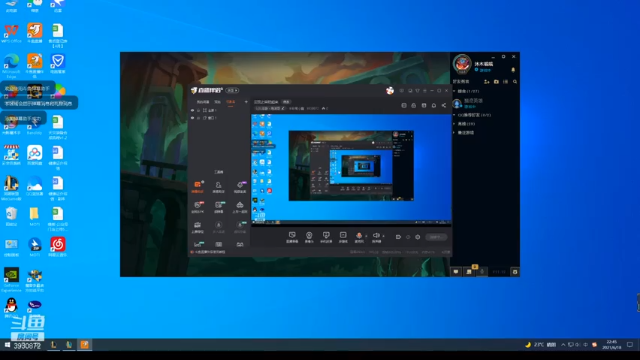The width and height of the screenshot is (640, 360).
Task: Open chat icon at bottom of friends panel
Action: coord(456,271)
